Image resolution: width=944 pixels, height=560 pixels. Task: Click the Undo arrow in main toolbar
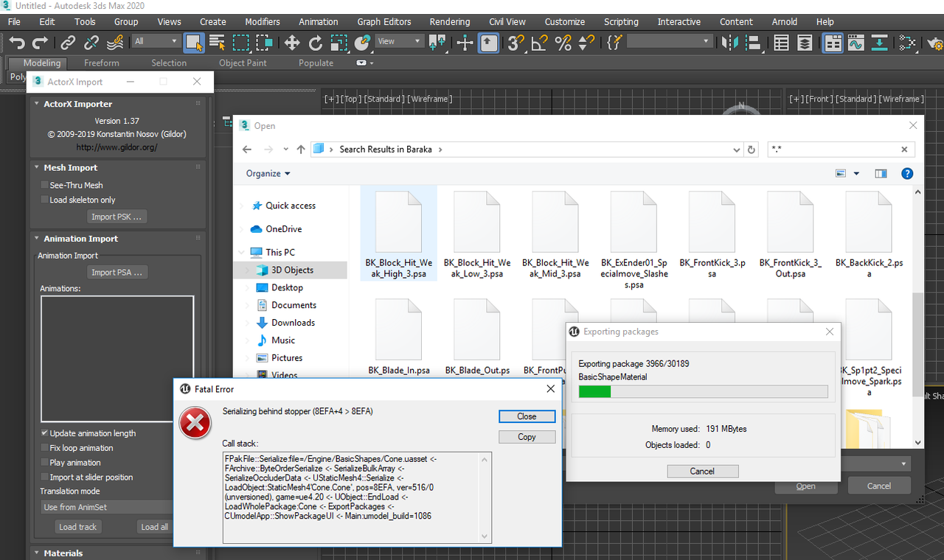pyautogui.click(x=16, y=43)
